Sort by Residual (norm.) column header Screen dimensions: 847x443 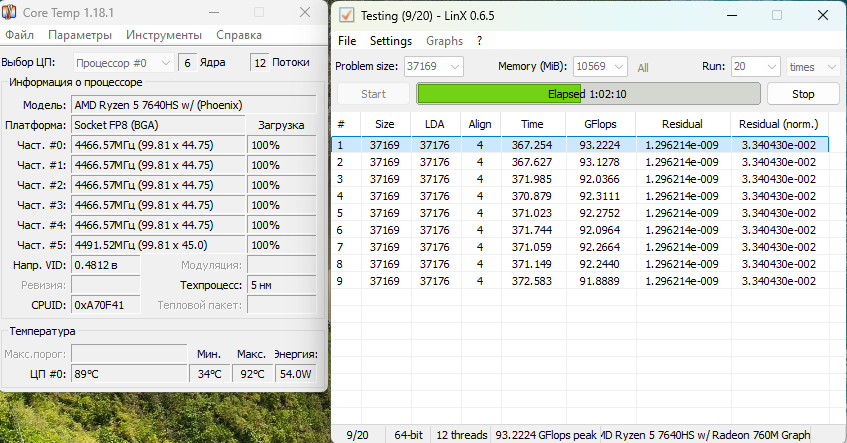tap(778, 124)
